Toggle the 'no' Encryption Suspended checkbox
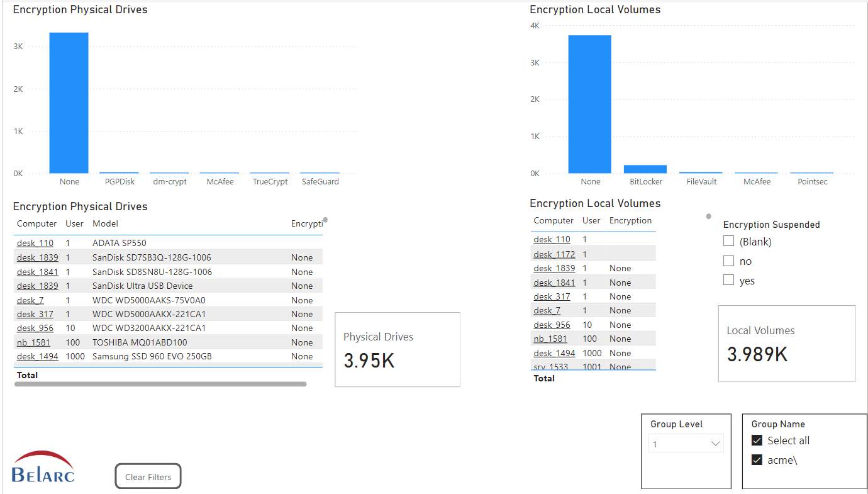Viewport: 868px width, 494px height. (729, 261)
